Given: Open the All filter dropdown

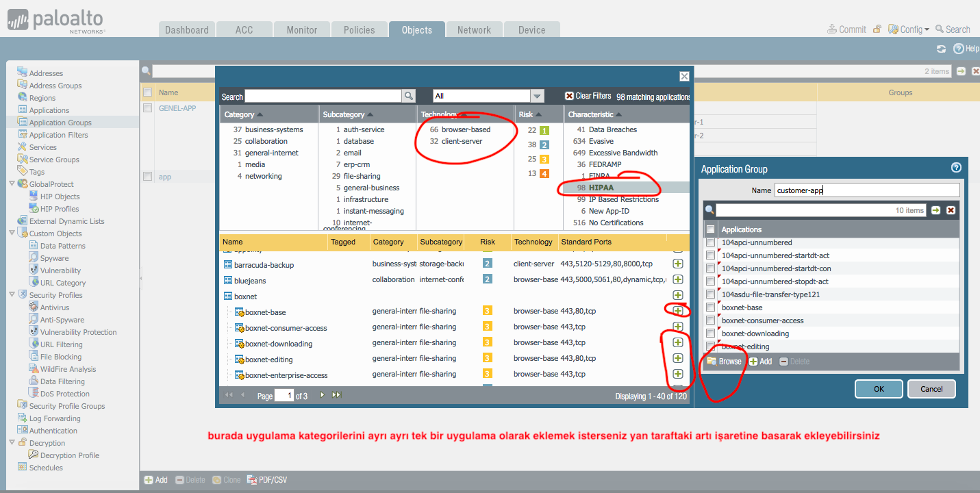Looking at the screenshot, I should tap(537, 97).
